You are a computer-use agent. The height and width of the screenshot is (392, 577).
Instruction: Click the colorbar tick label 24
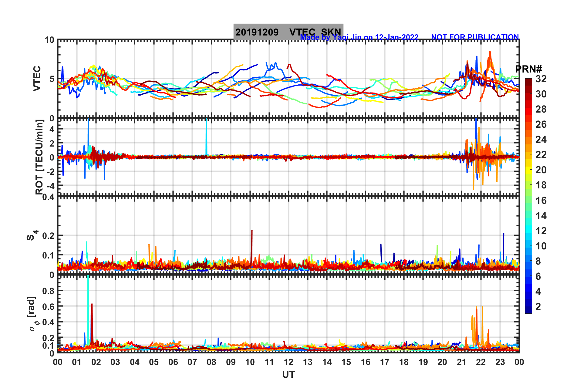click(541, 140)
